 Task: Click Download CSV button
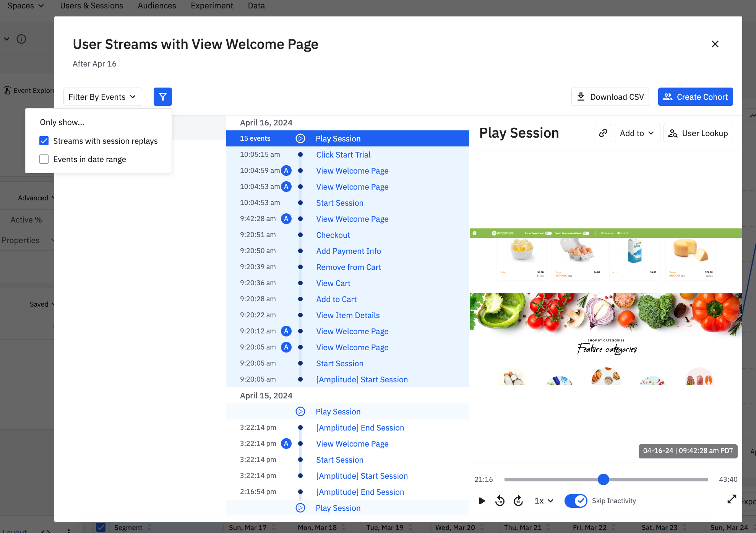(610, 97)
